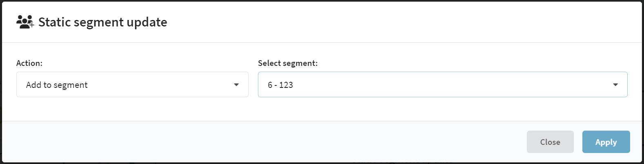This screenshot has height=164, width=644.
Task: Select the 'Add to segment' value text
Action: click(57, 85)
